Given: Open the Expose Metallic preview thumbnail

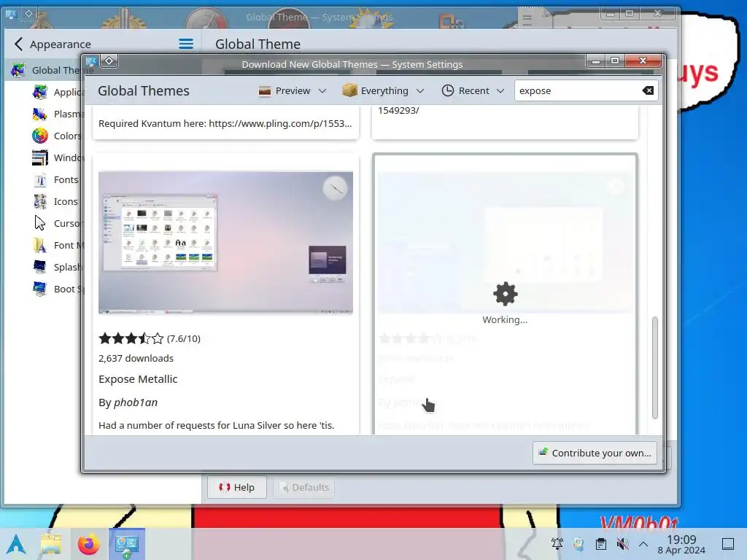Looking at the screenshot, I should tap(226, 242).
